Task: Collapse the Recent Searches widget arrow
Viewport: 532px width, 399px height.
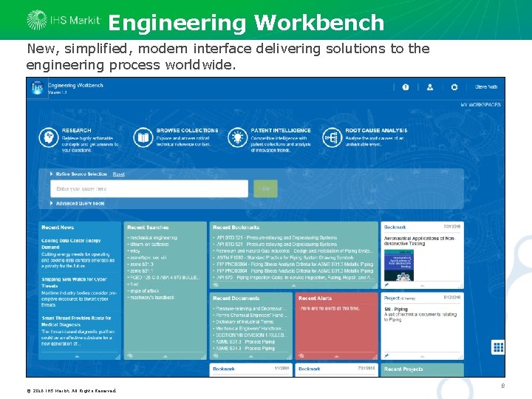Action: 166,357
